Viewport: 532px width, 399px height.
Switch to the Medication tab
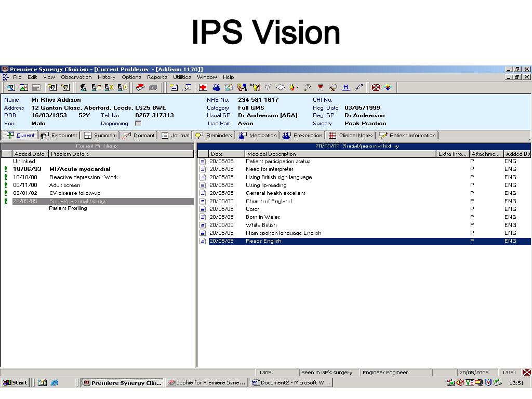[258, 136]
